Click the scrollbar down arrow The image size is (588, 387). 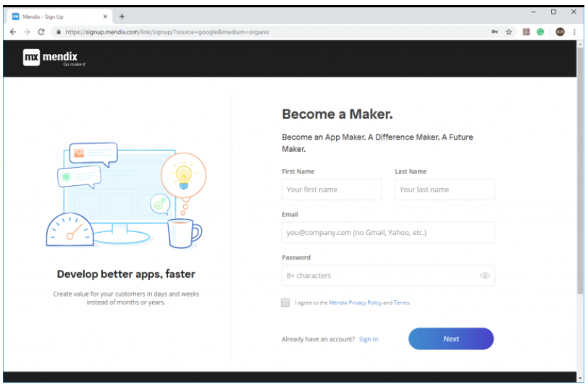580,378
